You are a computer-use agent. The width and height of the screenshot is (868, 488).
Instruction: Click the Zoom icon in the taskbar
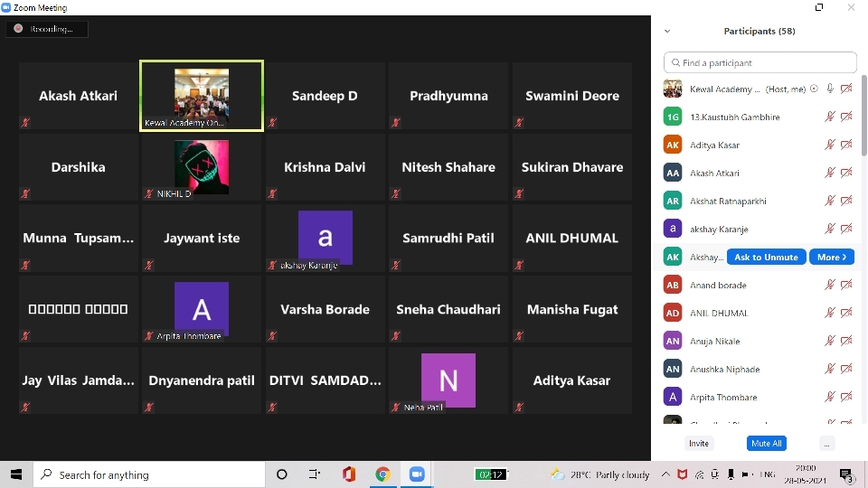[417, 474]
